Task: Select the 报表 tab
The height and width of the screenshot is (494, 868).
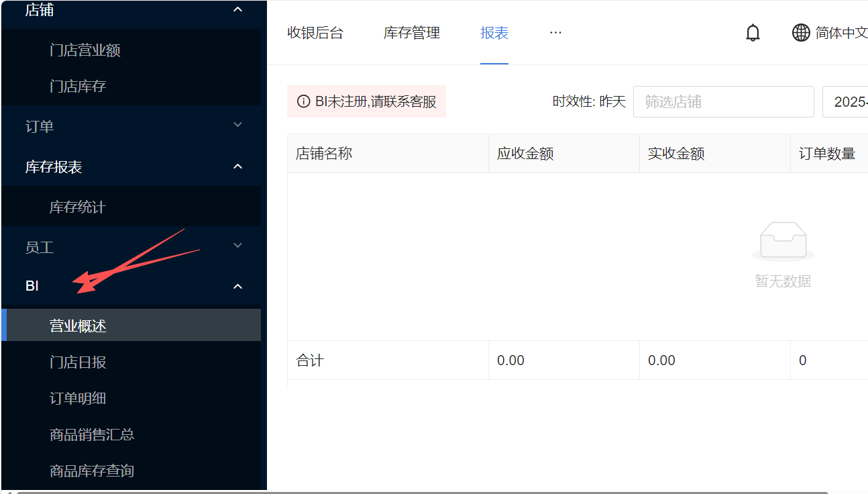Action: point(494,33)
